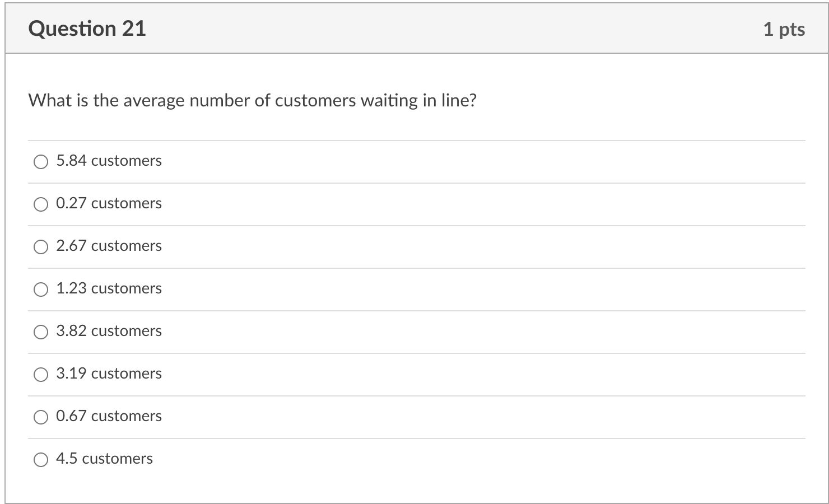The width and height of the screenshot is (829, 504).
Task: Click the "3.82 customers" answer label
Action: (x=109, y=331)
